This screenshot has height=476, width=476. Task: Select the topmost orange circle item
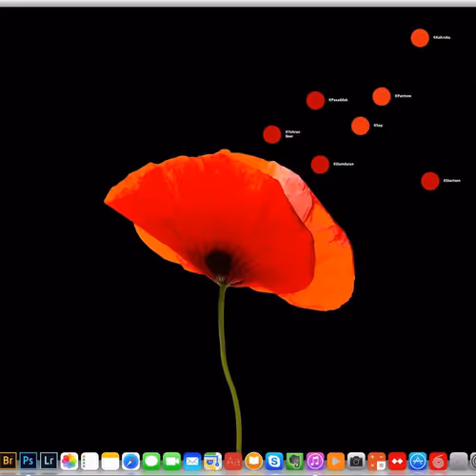(x=420, y=38)
